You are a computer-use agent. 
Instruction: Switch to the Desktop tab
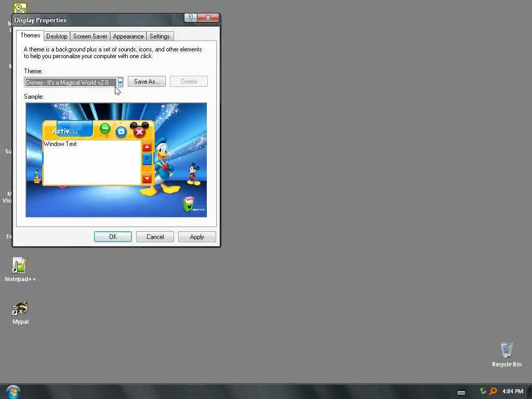tap(57, 36)
